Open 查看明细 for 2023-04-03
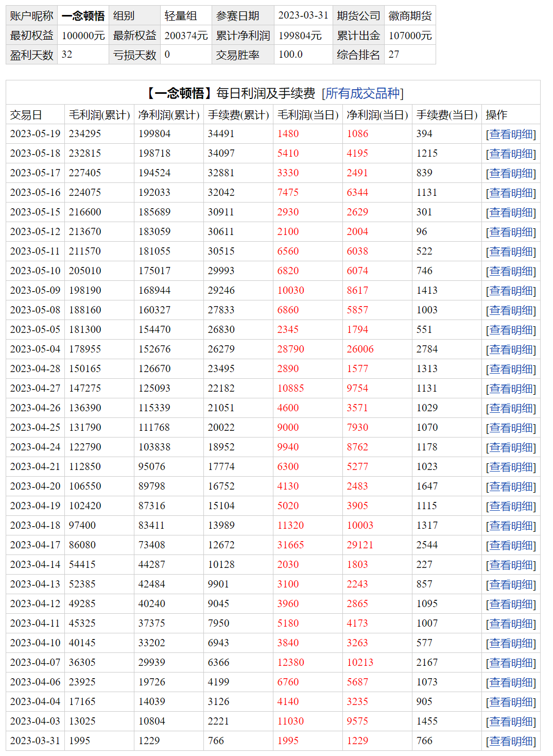The height and width of the screenshot is (756, 553). point(511,721)
